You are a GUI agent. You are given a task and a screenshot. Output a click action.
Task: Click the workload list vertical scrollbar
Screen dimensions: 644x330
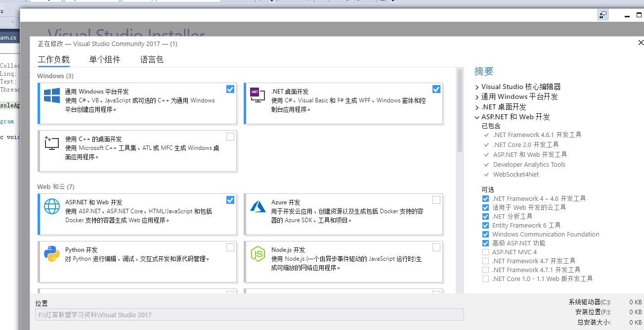pyautogui.click(x=460, y=110)
